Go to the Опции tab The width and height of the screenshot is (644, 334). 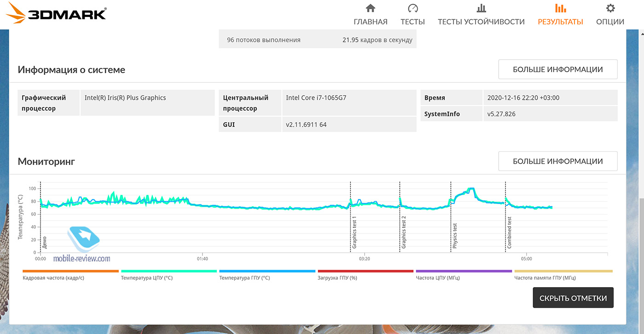click(610, 22)
